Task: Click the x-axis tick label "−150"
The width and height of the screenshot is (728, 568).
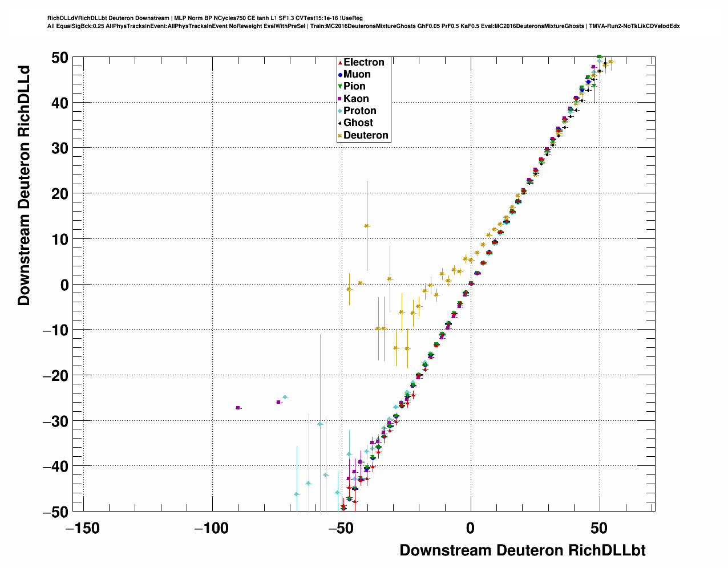Action: [x=83, y=529]
